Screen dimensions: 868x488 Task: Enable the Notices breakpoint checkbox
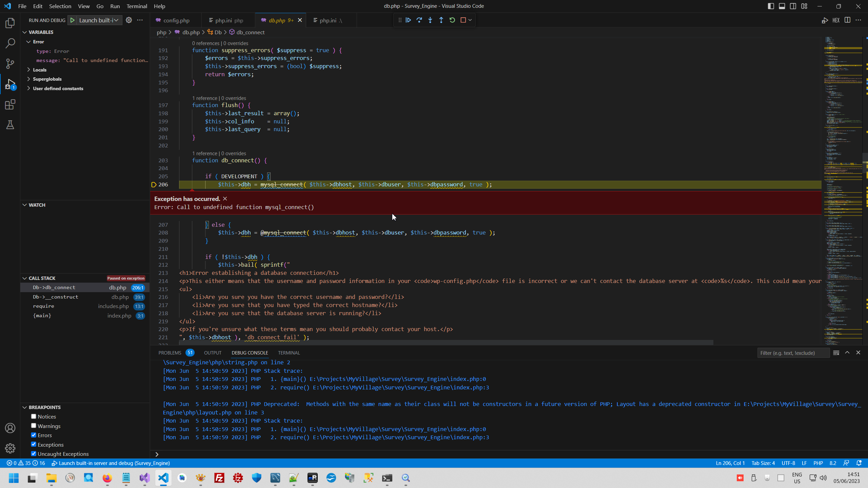click(x=34, y=416)
